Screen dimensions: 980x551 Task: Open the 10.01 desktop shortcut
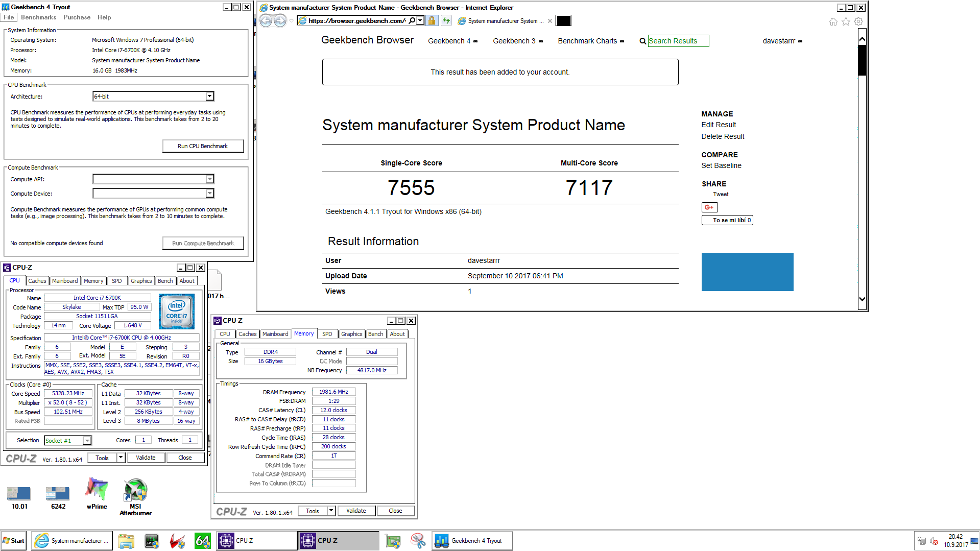19,497
